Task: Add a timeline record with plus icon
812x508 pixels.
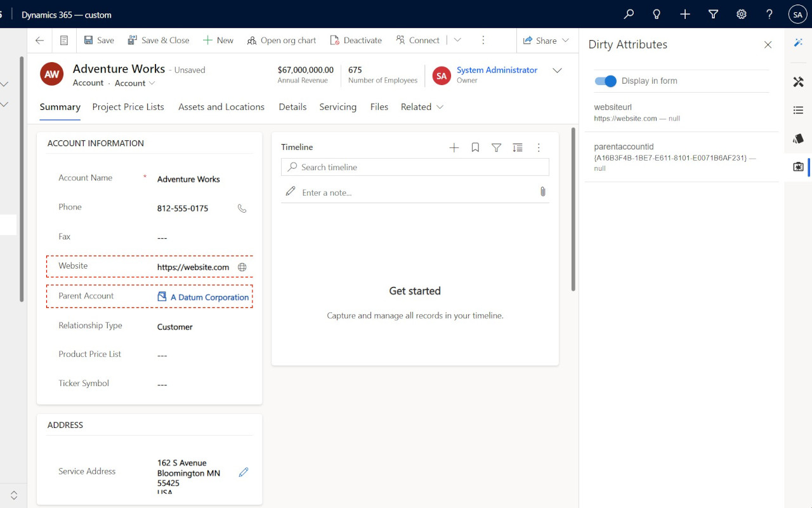Action: [454, 147]
